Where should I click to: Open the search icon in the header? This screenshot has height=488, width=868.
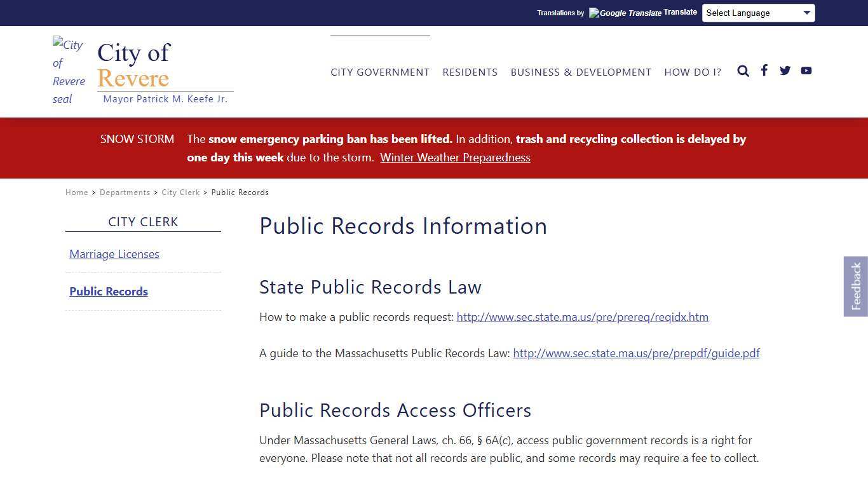(743, 71)
